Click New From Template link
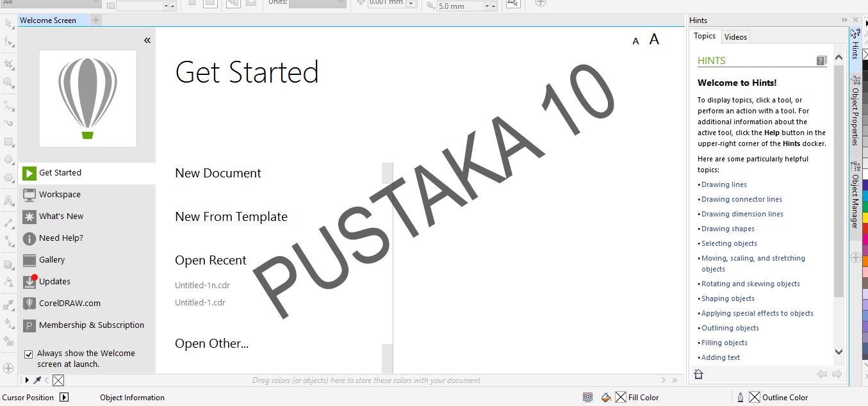 click(x=231, y=217)
